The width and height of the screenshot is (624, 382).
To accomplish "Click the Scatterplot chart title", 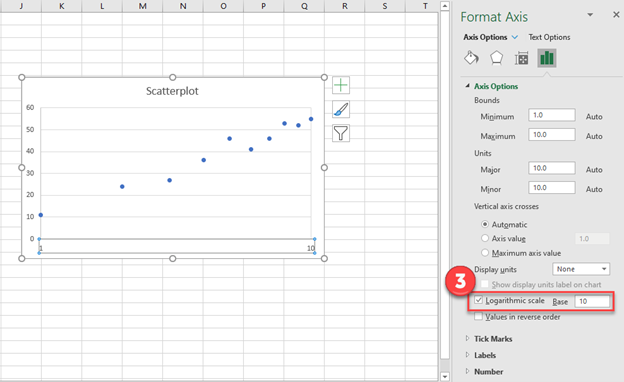I will (x=172, y=91).
